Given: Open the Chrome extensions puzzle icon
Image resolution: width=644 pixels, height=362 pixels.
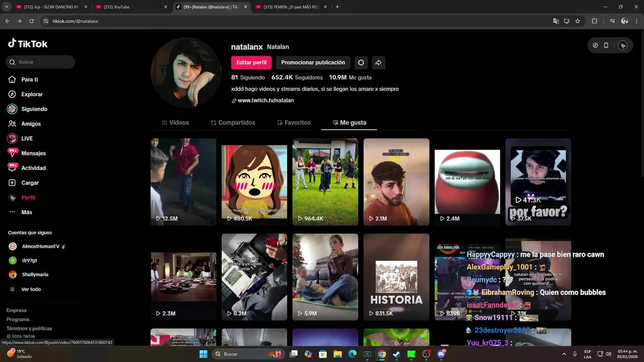Looking at the screenshot, I should 595,21.
